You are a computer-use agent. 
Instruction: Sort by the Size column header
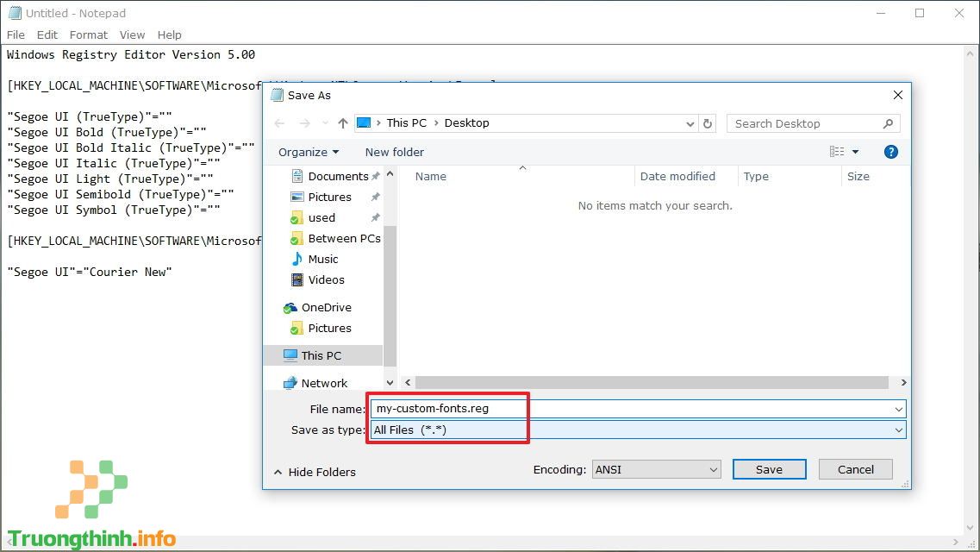858,176
